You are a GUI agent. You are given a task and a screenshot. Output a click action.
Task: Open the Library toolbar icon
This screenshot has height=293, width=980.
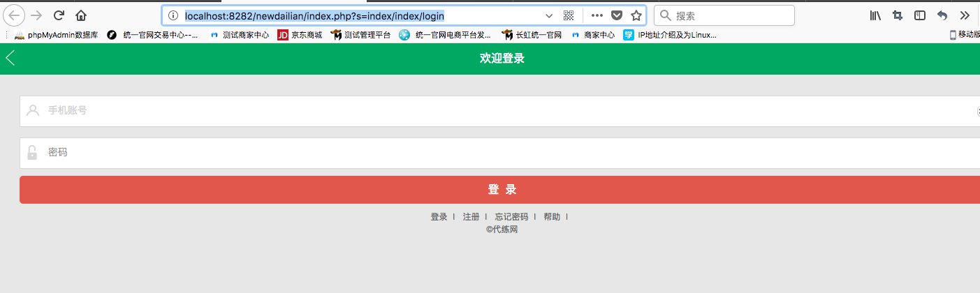(875, 15)
